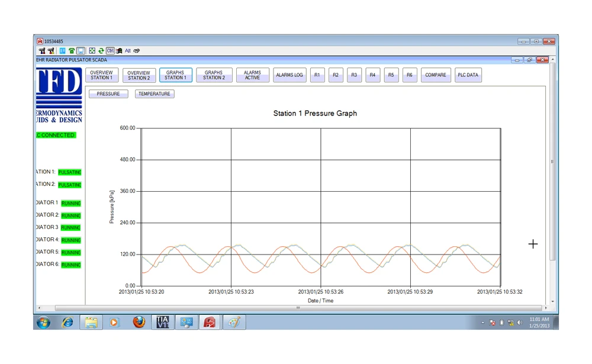Click the green telephone icon in toolbar
The height and width of the screenshot is (364, 592).
72,51
